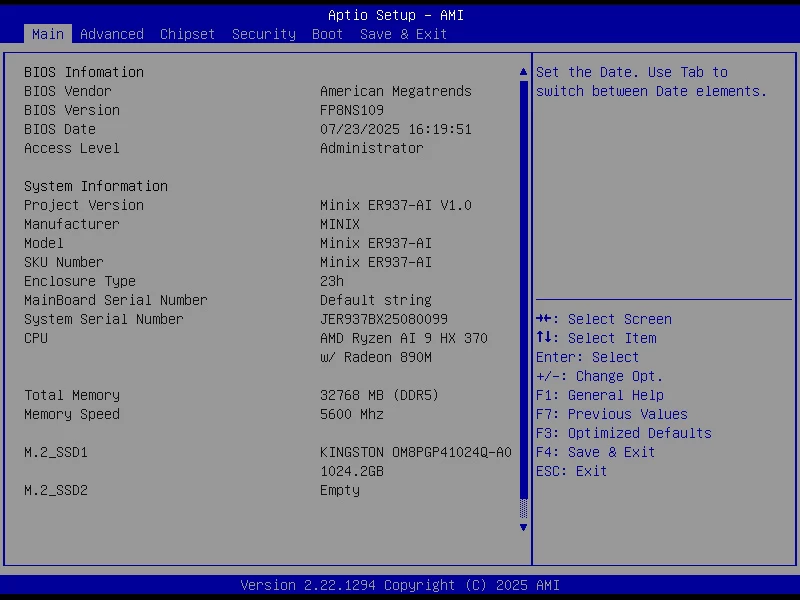Image resolution: width=800 pixels, height=600 pixels.
Task: Go to the Security tab
Action: (x=264, y=34)
